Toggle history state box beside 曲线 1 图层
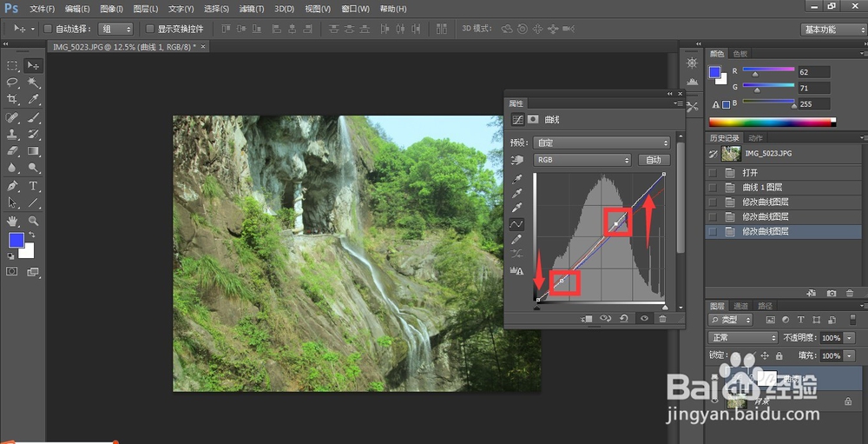This screenshot has height=444, width=868. point(713,188)
